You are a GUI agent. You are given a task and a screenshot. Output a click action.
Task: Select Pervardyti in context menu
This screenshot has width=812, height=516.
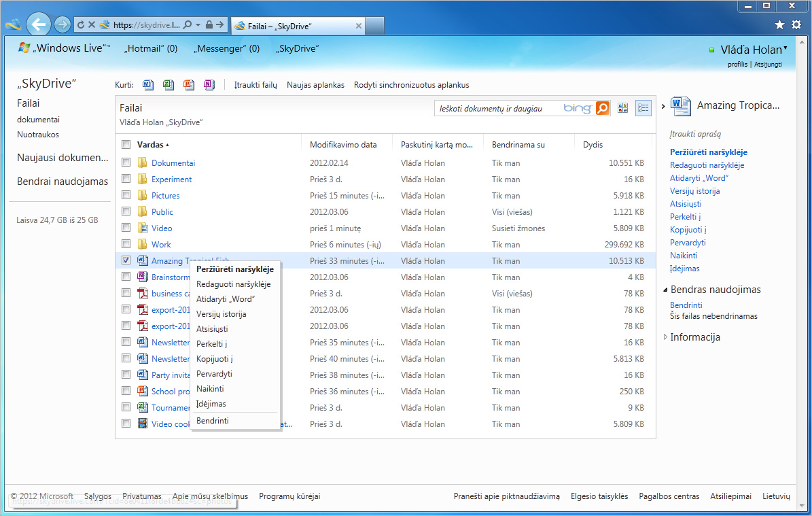[214, 373]
